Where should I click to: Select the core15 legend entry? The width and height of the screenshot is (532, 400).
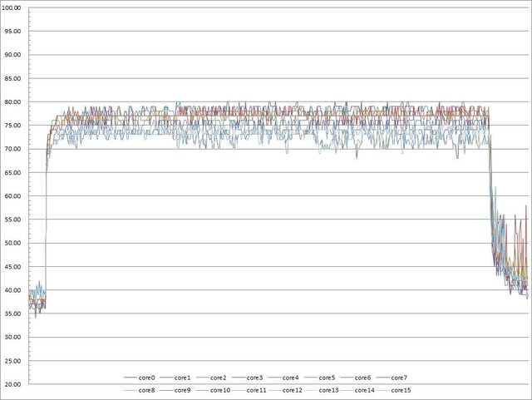pos(401,389)
